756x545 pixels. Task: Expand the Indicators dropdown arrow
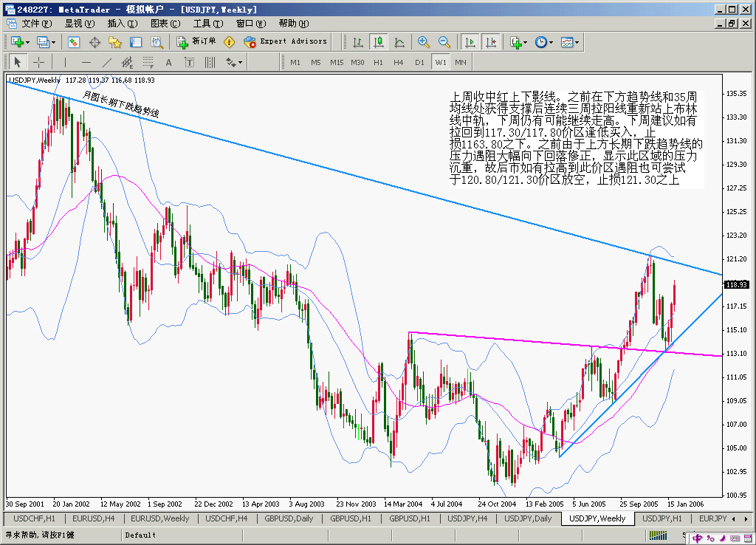click(x=525, y=42)
